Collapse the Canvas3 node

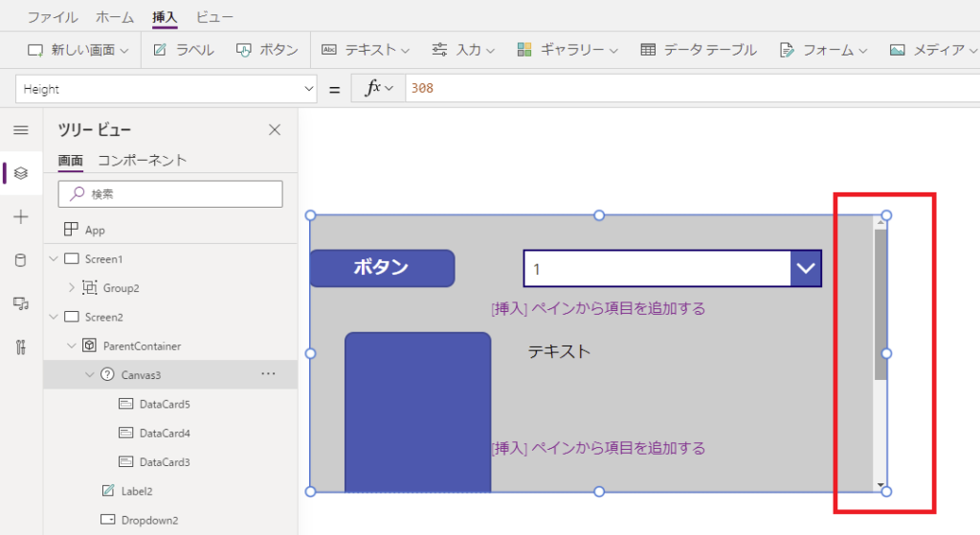(89, 374)
